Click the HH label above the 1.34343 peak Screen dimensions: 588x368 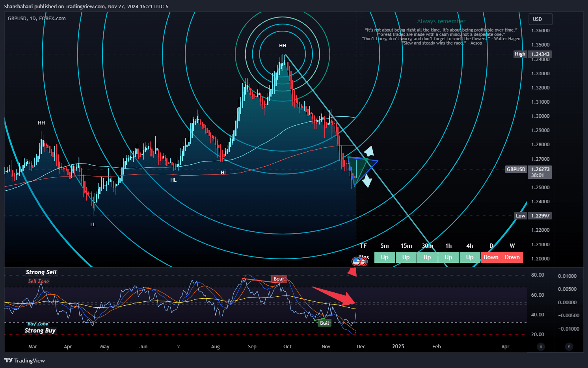[x=283, y=46]
